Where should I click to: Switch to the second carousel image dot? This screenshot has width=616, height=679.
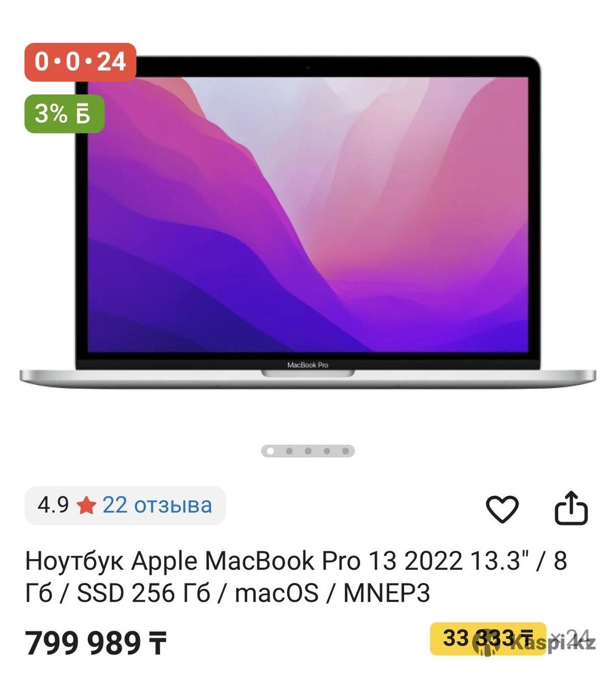289,451
